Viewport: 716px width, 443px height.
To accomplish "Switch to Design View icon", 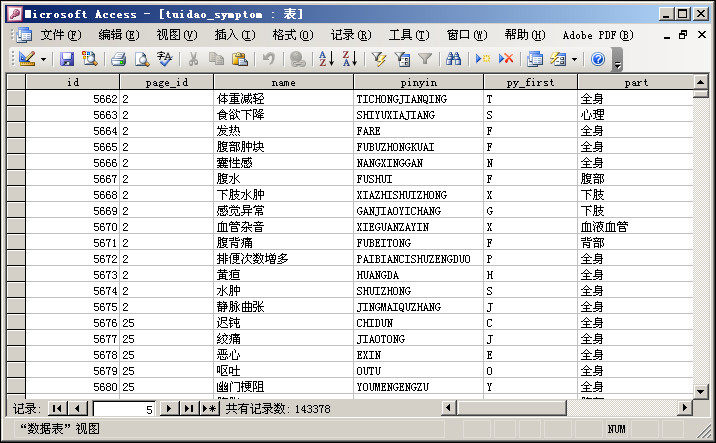I will 27,58.
